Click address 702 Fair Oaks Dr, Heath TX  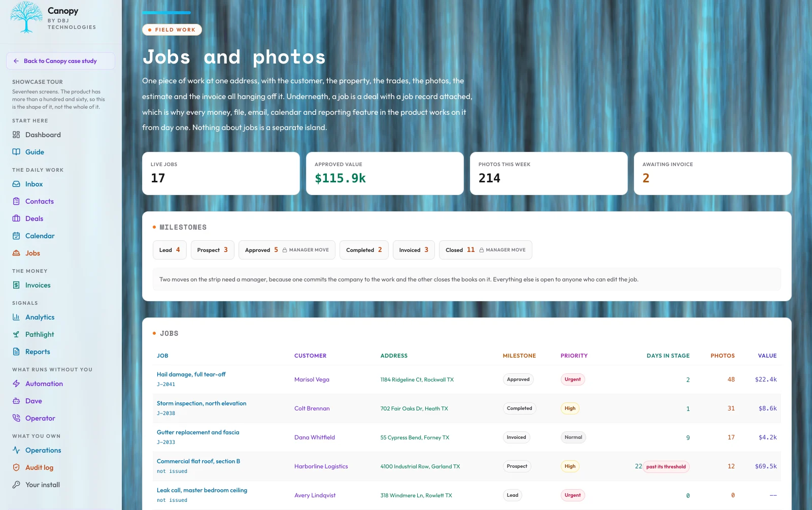[x=414, y=408]
